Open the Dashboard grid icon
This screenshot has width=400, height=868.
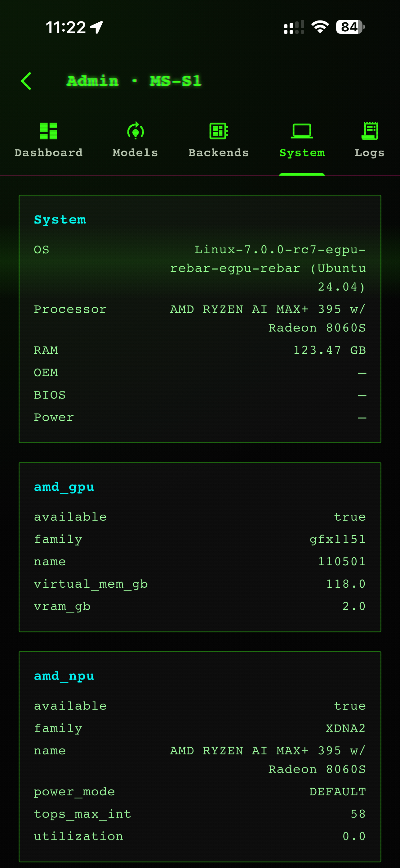click(x=48, y=131)
